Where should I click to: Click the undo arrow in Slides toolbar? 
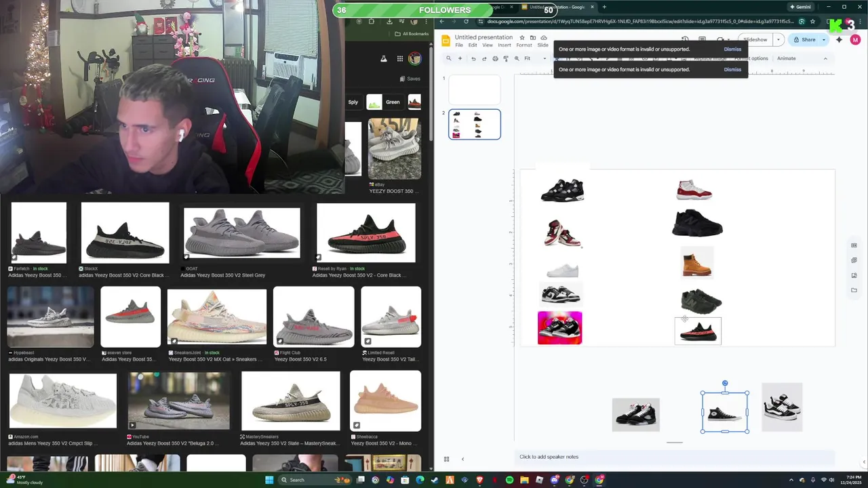(x=473, y=58)
